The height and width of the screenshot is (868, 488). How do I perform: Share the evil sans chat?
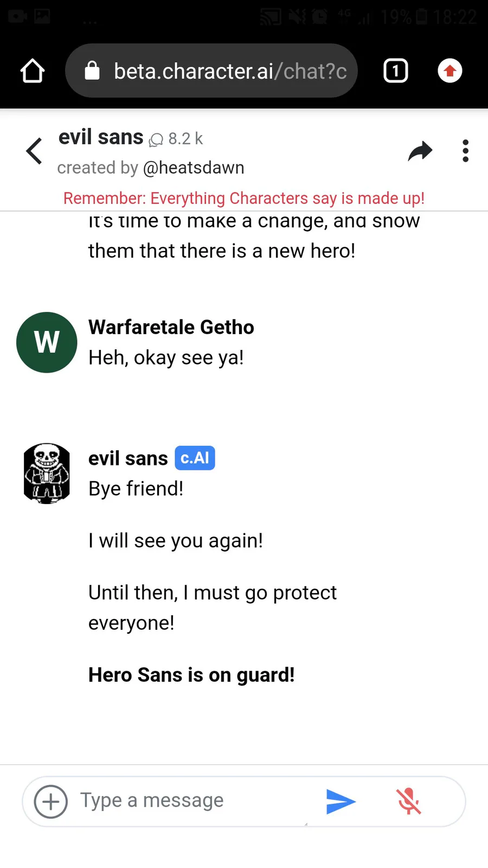click(x=420, y=151)
